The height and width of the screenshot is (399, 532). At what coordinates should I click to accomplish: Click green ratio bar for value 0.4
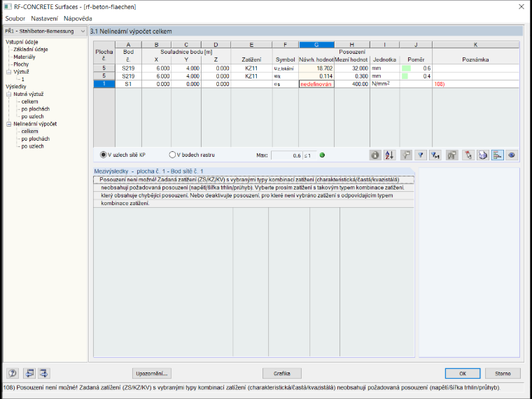coord(405,76)
